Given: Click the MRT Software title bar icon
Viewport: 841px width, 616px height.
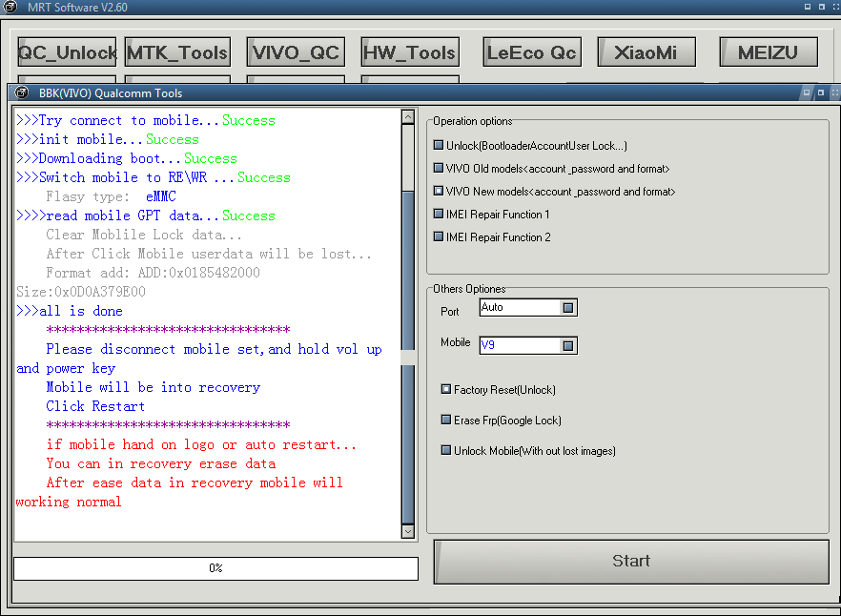Looking at the screenshot, I should (x=10, y=7).
